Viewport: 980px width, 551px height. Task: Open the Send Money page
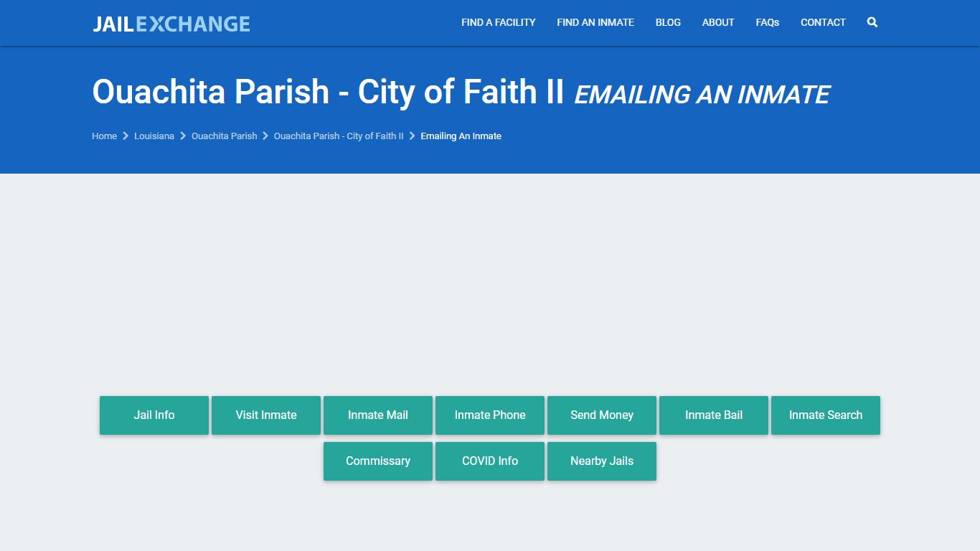coord(601,415)
